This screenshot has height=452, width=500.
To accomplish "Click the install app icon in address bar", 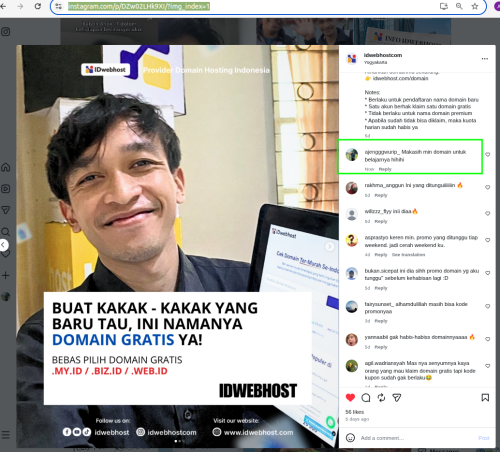I will [444, 6].
